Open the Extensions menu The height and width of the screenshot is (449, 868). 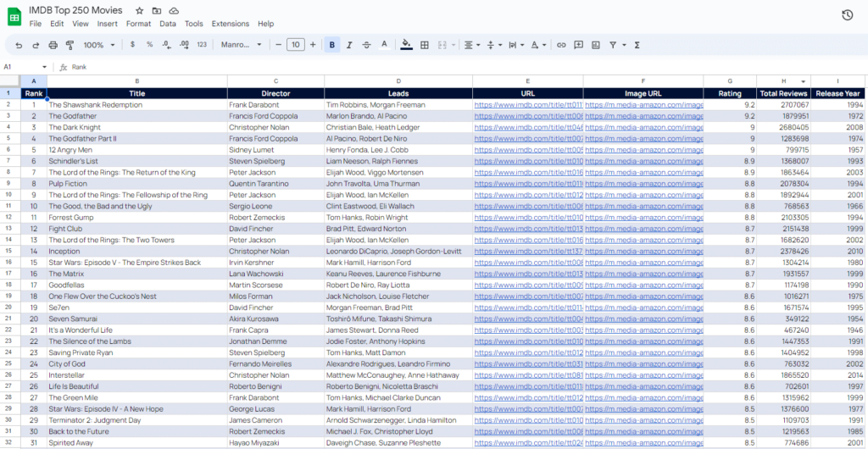[231, 24]
